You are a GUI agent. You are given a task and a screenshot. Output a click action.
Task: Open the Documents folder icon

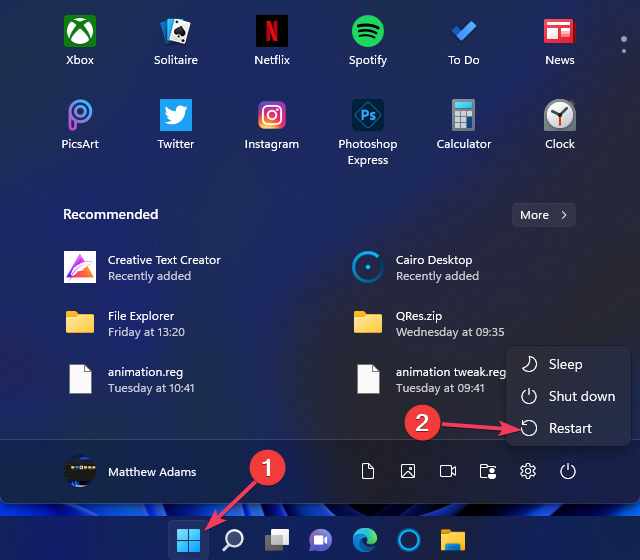368,471
